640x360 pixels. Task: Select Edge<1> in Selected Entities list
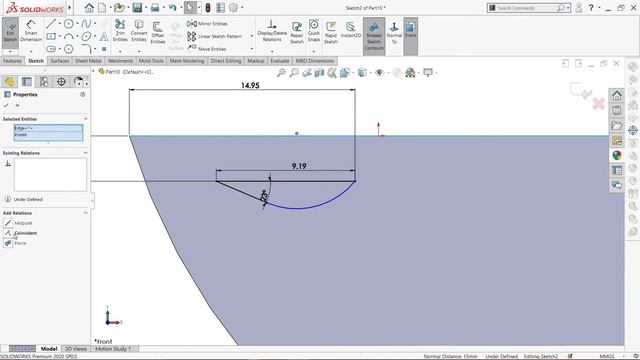(x=48, y=128)
